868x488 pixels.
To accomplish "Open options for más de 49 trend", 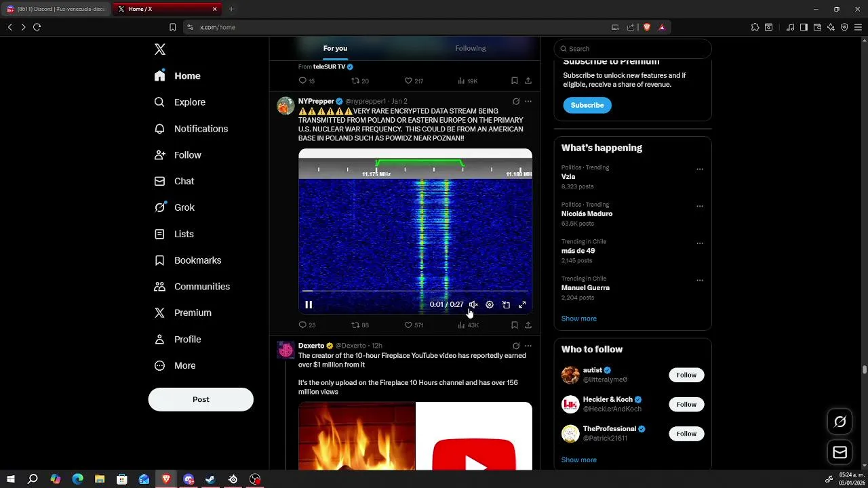I will tap(700, 243).
